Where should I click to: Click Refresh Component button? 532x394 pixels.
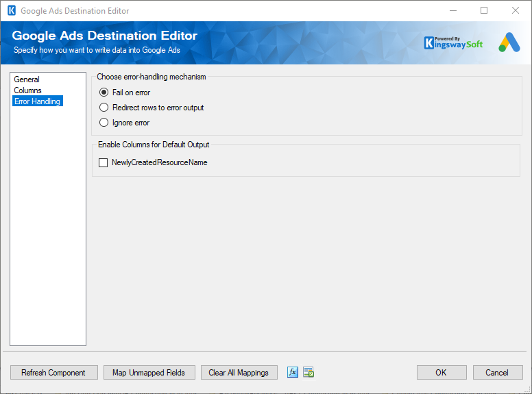[x=54, y=372]
